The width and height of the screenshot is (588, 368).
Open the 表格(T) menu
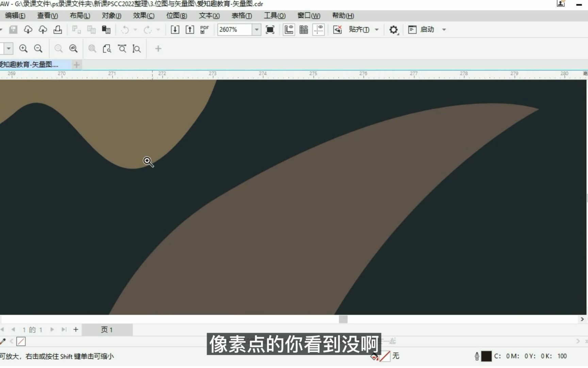tap(241, 16)
